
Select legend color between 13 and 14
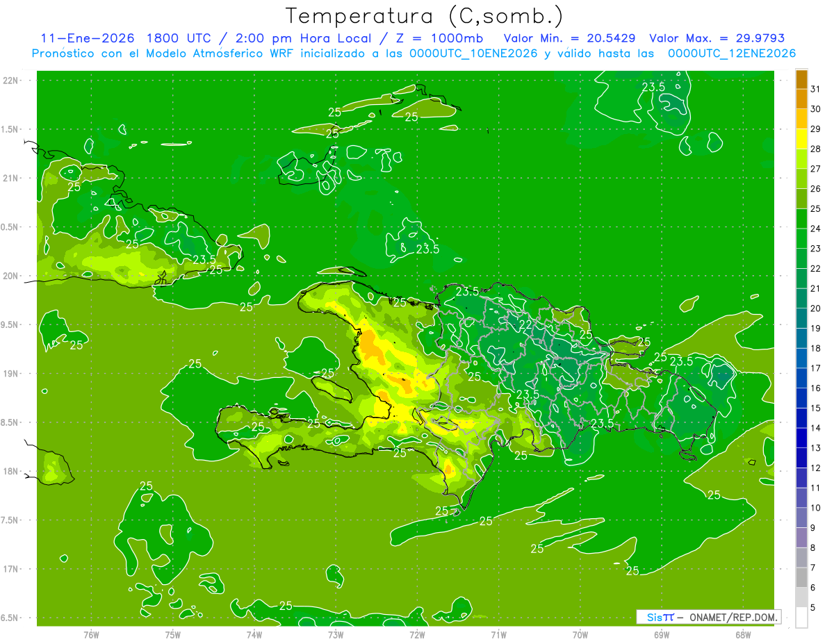pyautogui.click(x=801, y=438)
